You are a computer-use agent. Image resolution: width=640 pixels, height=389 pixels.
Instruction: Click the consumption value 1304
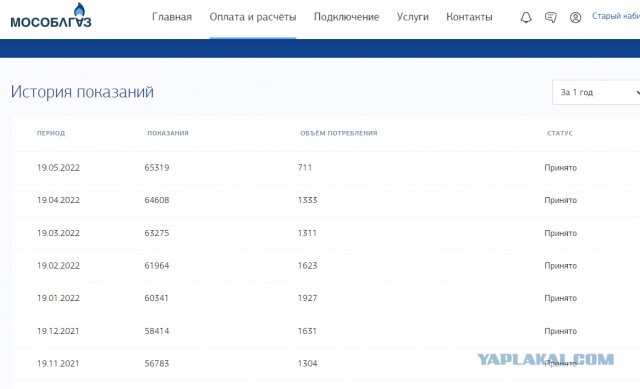tap(307, 364)
